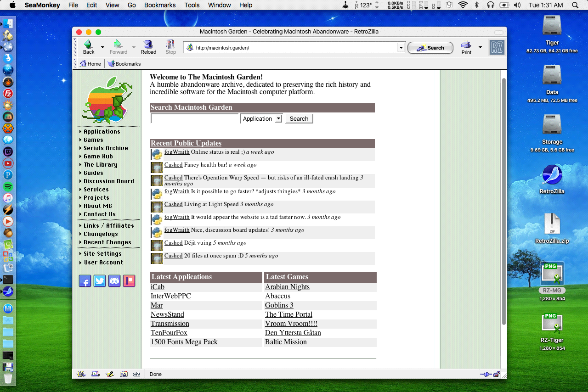588x392 pixels.
Task: Click the URL address field
Action: [291, 47]
